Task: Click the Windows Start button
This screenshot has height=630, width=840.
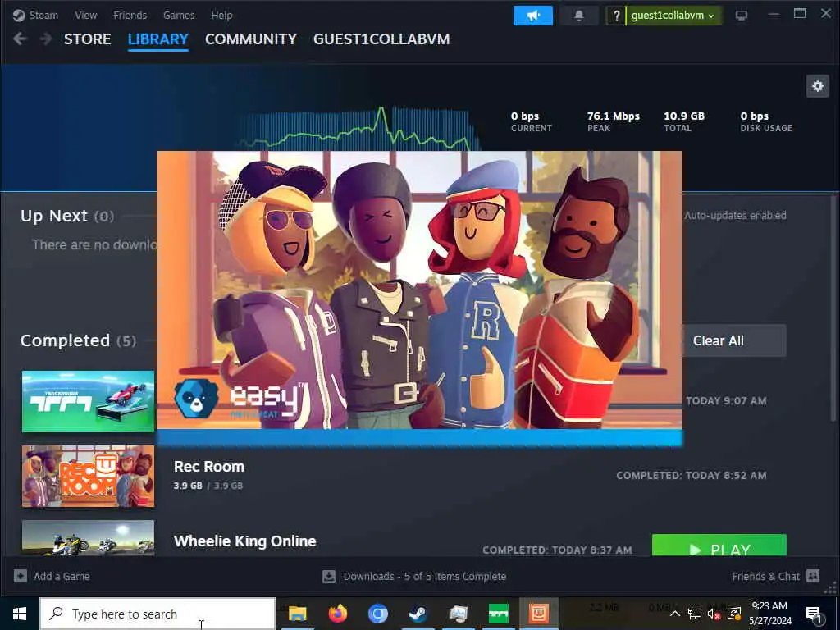Action: click(20, 614)
